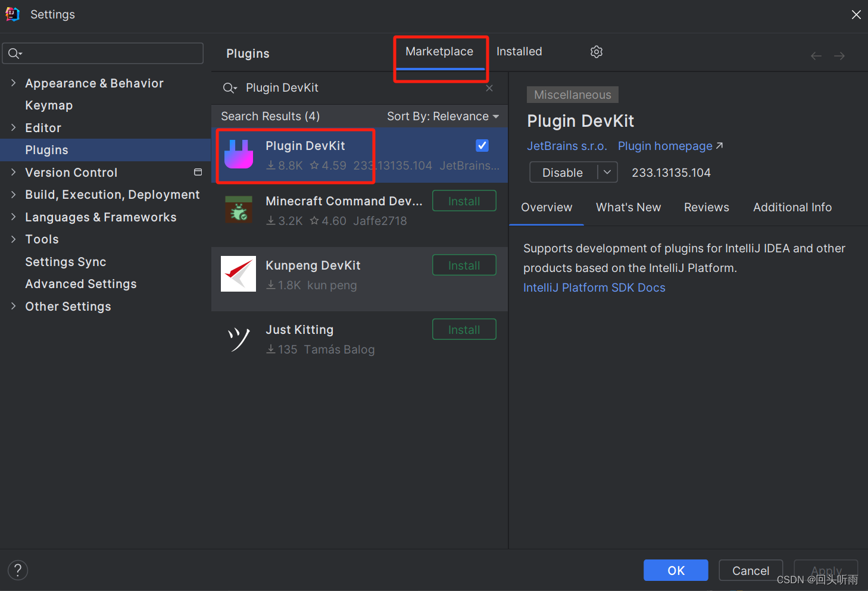Expand the Other Settings node
The image size is (868, 591).
[13, 306]
